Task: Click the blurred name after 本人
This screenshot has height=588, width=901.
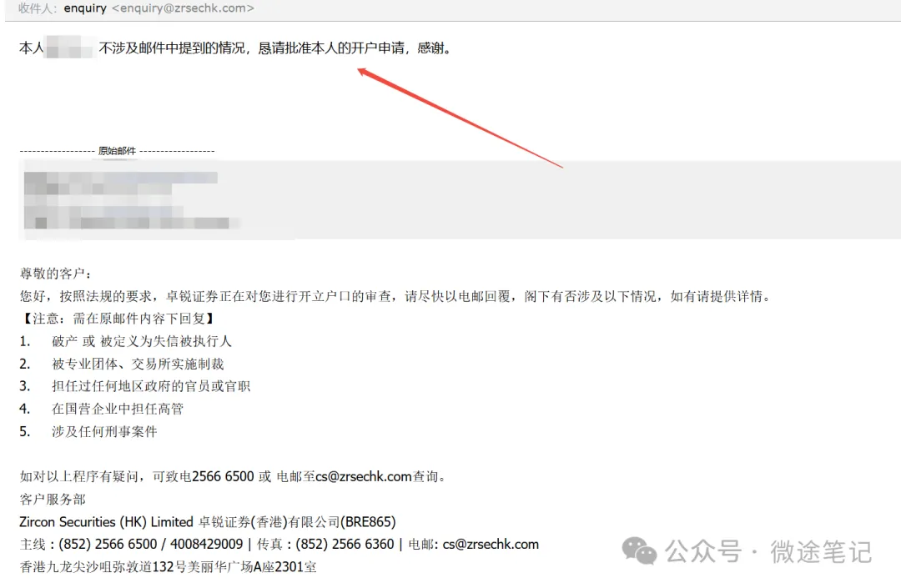Action: [x=70, y=48]
